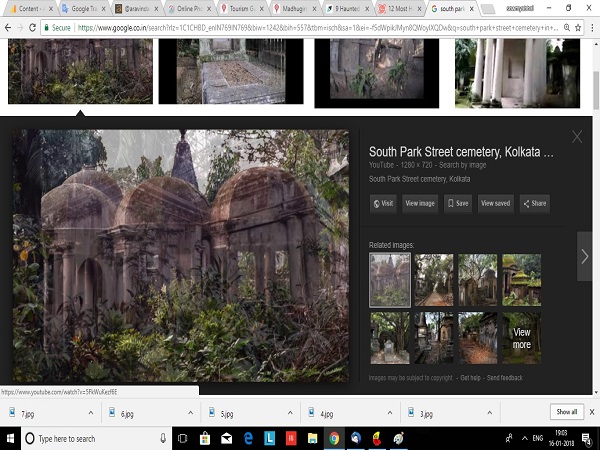
Task: Close the downloads bar with X
Action: click(592, 412)
